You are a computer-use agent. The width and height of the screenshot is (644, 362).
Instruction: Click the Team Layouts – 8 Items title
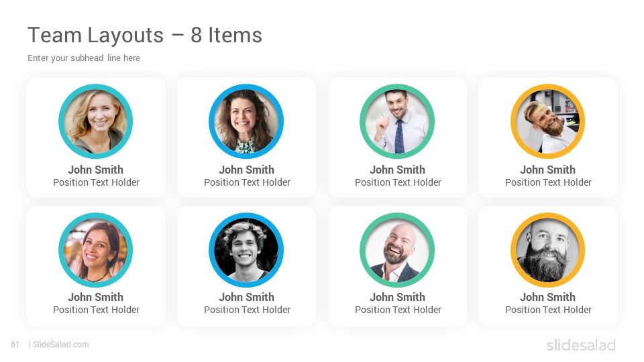click(x=145, y=35)
